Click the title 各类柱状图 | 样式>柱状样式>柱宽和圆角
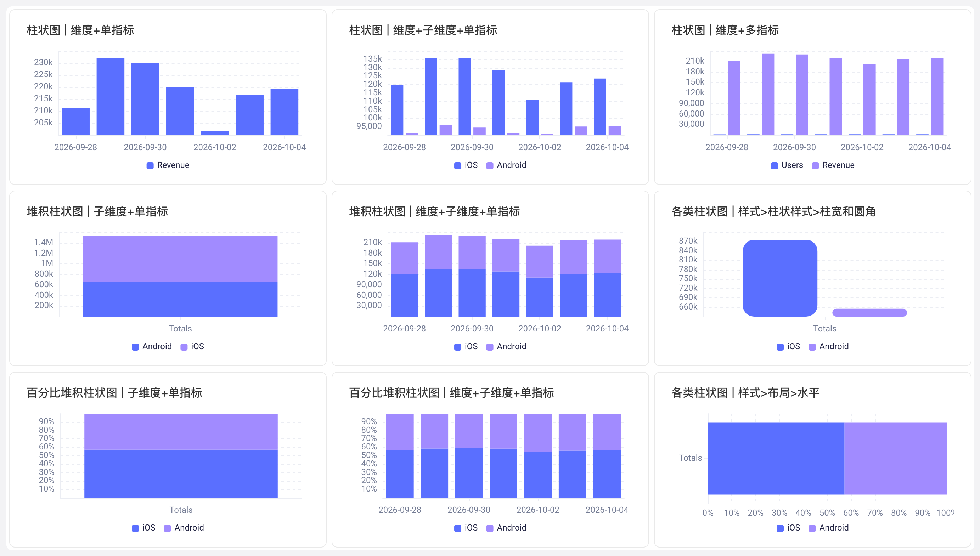The height and width of the screenshot is (556, 980). coord(773,211)
